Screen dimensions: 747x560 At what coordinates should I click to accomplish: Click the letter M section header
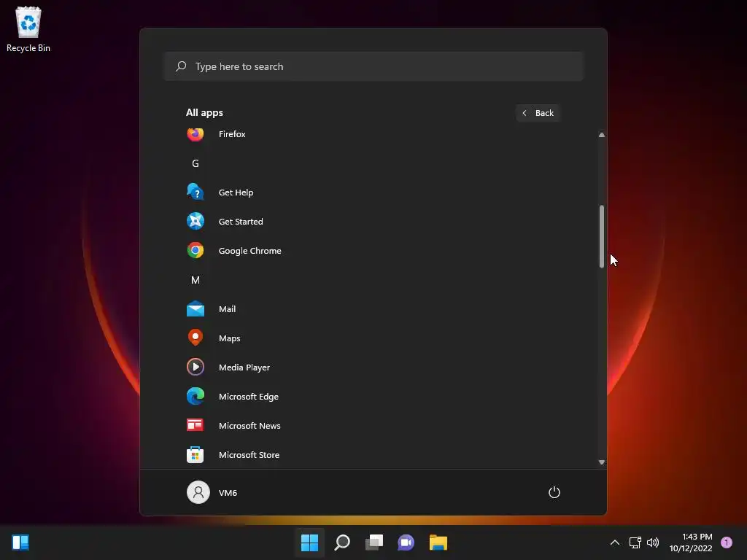coord(196,280)
